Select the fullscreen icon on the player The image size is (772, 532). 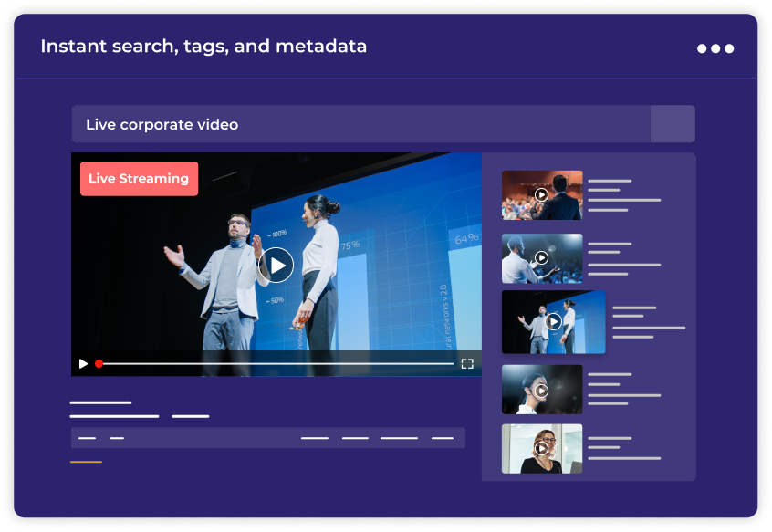click(468, 363)
